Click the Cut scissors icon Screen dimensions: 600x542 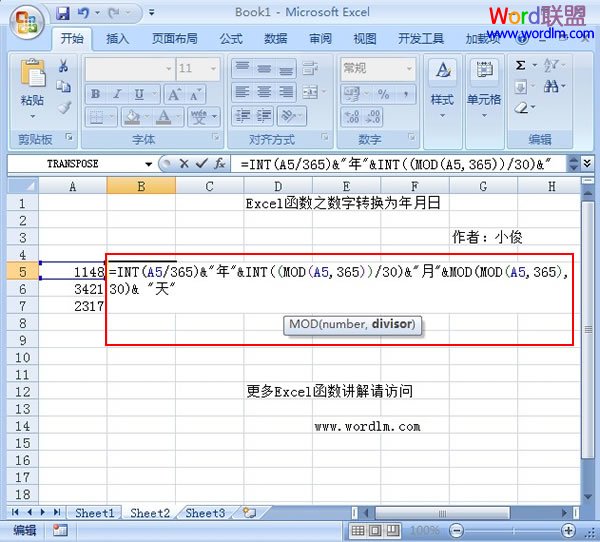pyautogui.click(x=64, y=66)
